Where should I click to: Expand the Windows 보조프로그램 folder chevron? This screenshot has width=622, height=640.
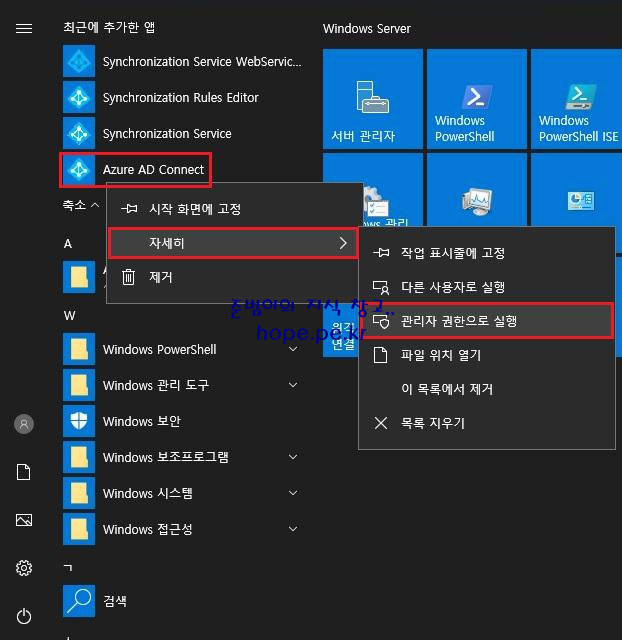[293, 457]
